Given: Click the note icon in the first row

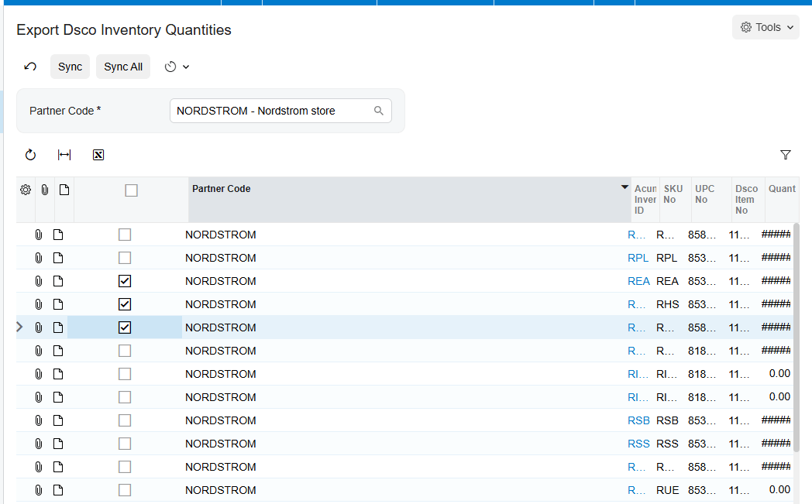Looking at the screenshot, I should tap(58, 235).
